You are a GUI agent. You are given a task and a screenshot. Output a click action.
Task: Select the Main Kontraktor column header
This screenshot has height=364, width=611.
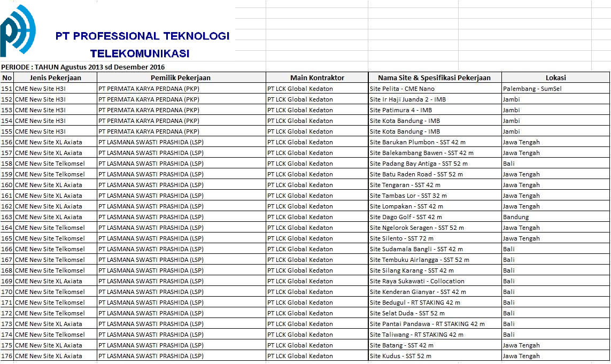[317, 78]
